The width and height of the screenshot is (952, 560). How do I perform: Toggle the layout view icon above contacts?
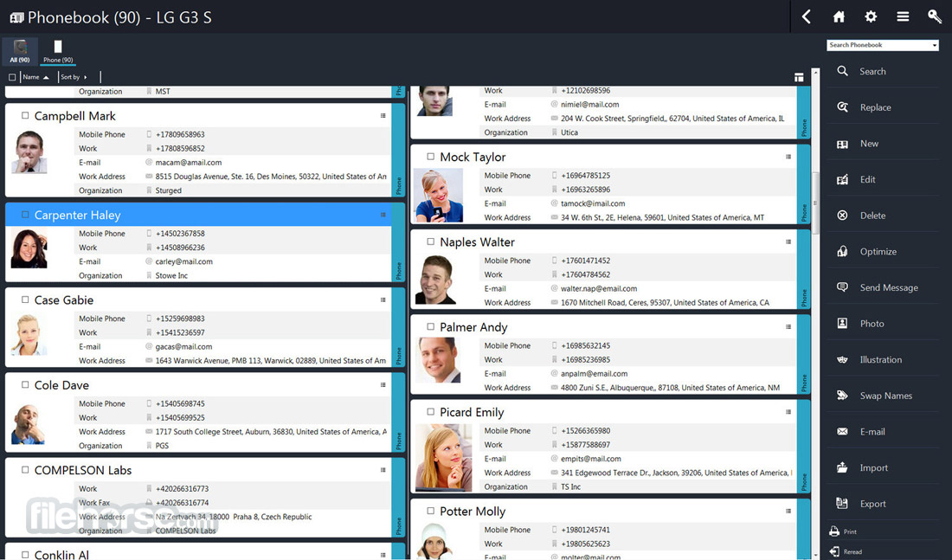pos(799,77)
